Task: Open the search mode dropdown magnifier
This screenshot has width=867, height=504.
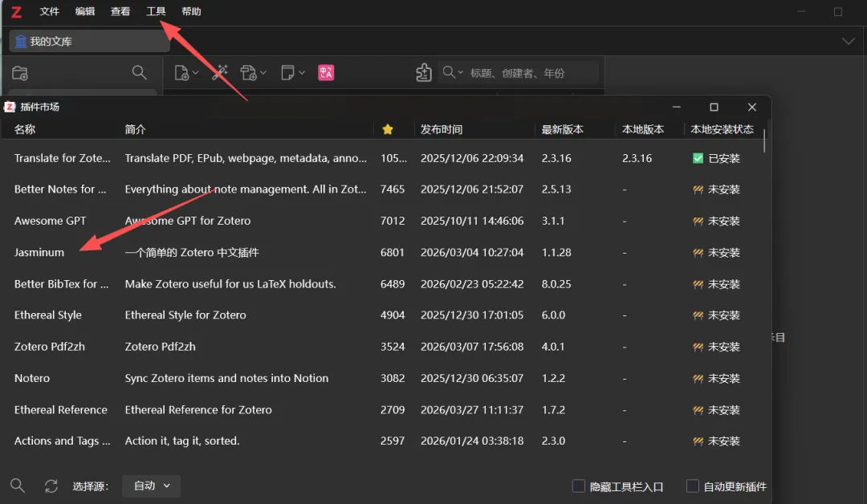Action: pos(452,72)
